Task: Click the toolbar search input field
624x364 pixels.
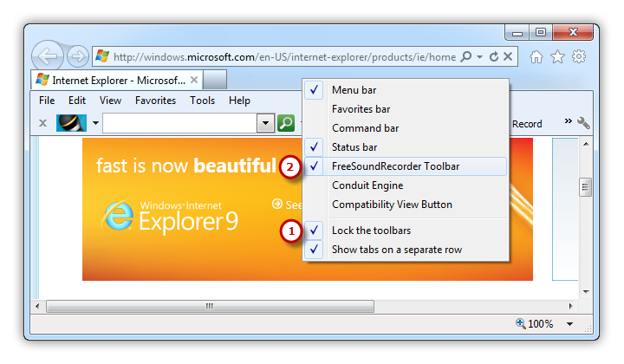Action: [179, 123]
